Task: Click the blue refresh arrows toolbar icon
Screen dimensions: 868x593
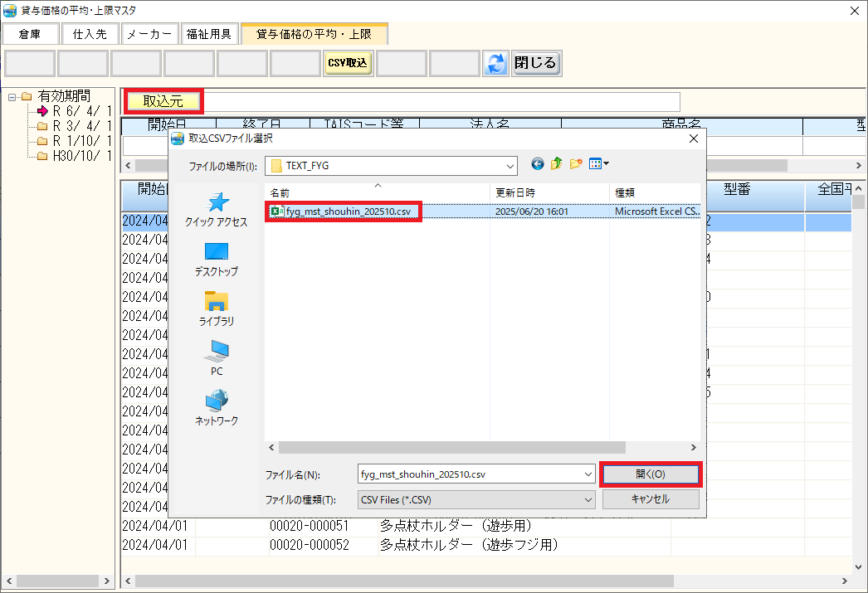Action: tap(495, 64)
